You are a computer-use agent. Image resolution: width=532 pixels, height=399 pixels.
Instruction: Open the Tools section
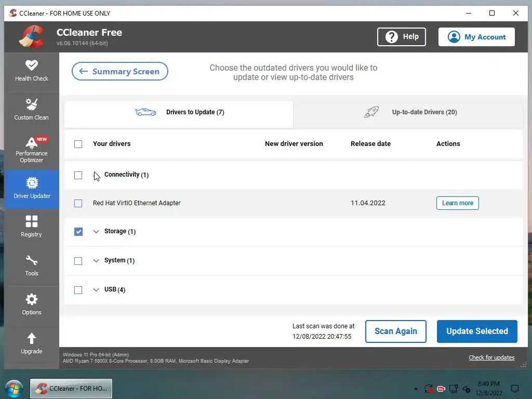point(32,265)
